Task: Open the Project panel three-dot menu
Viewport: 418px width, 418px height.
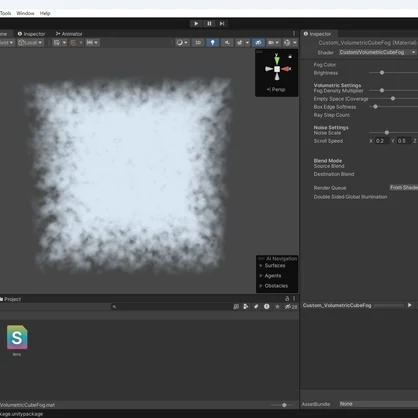Action: [x=294, y=299]
